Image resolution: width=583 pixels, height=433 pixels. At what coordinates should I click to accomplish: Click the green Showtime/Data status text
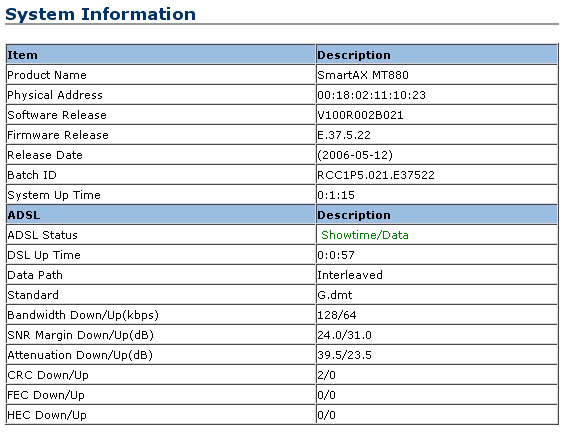point(365,235)
